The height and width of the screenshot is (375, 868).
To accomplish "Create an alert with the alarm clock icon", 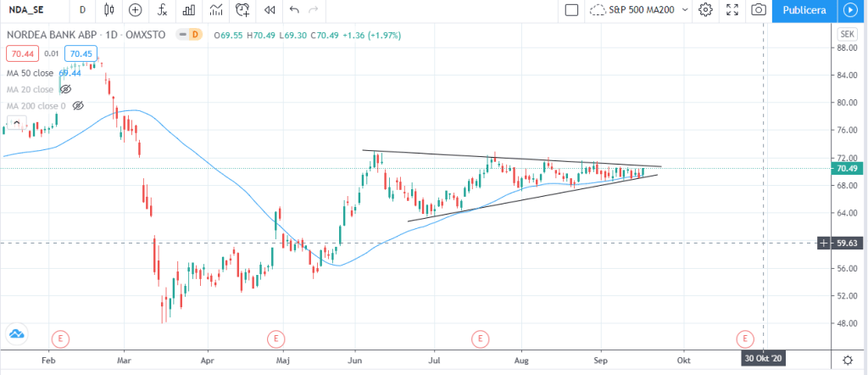I will pos(243,10).
